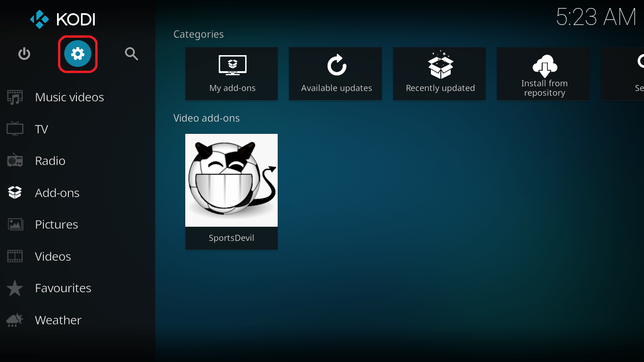Click the Videos film icon

[x=15, y=256]
